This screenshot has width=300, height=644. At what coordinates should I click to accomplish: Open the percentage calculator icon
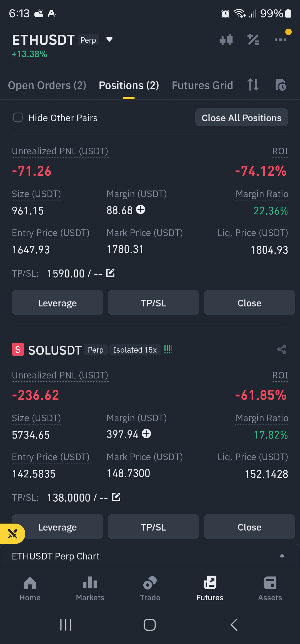[x=253, y=40]
